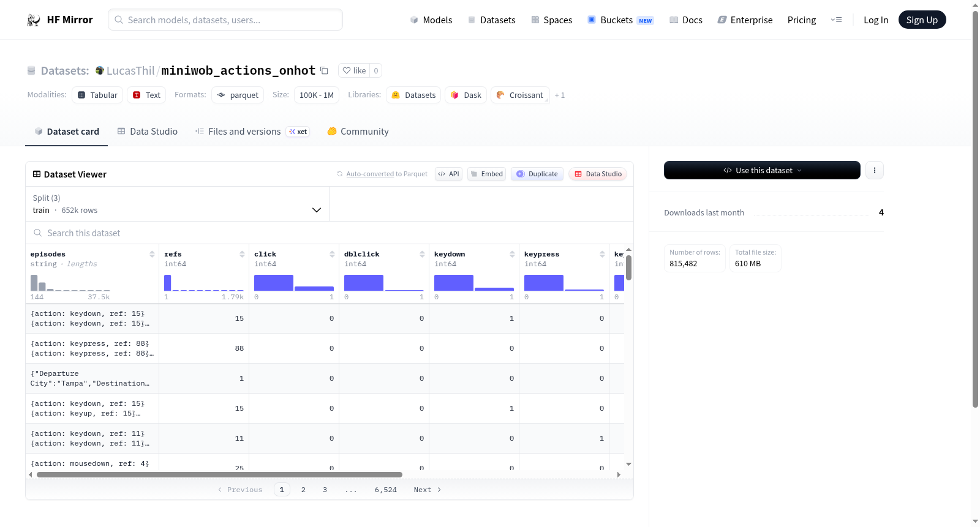Filter by Tabular modality tag
This screenshot has height=527, width=980.
[97, 95]
